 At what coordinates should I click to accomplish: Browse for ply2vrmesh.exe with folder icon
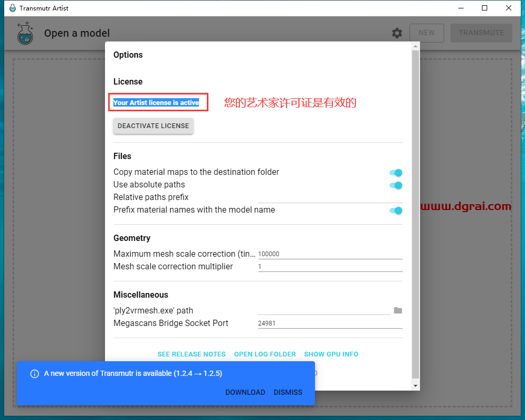[x=398, y=310]
